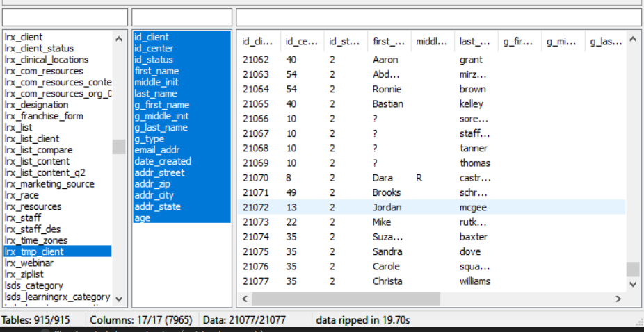The image size is (644, 332).
Task: Select data row 21075 Sandra dove
Action: coord(431,251)
